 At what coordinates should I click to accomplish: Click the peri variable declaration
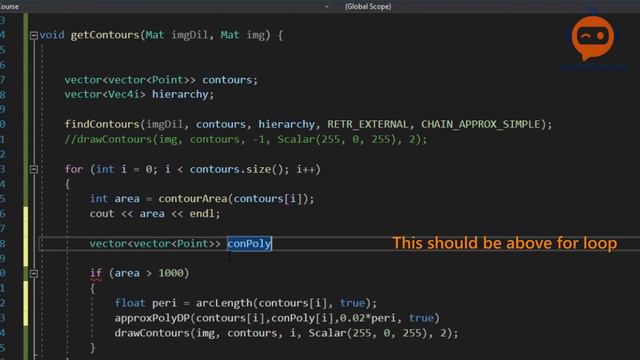point(164,303)
